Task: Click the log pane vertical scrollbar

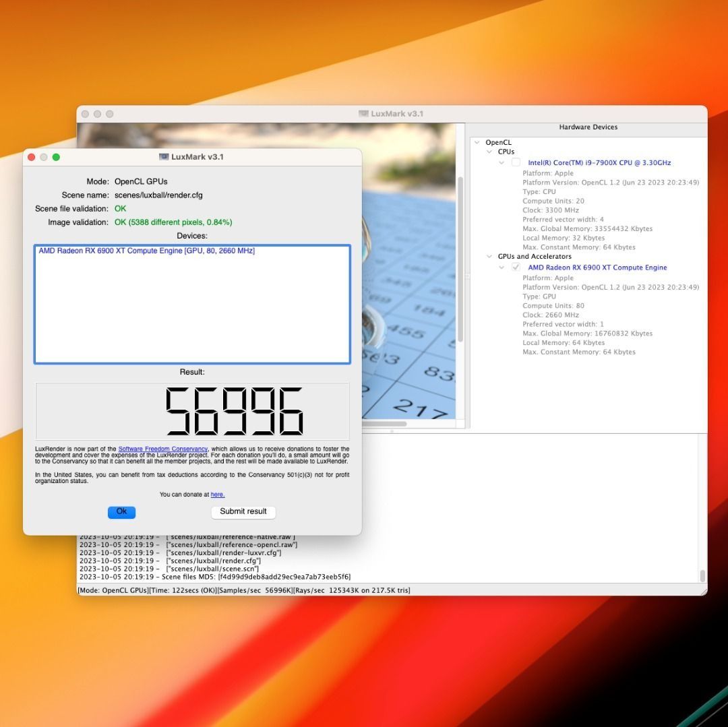Action: (x=702, y=575)
